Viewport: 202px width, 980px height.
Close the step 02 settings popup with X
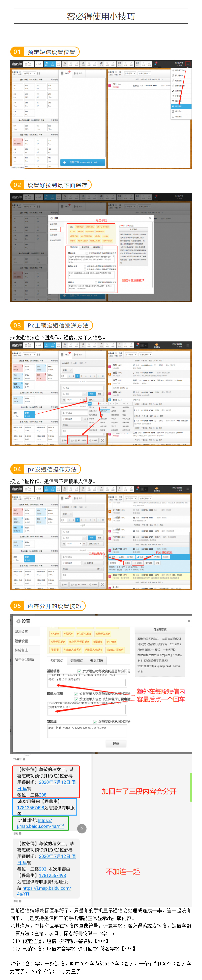(x=150, y=218)
